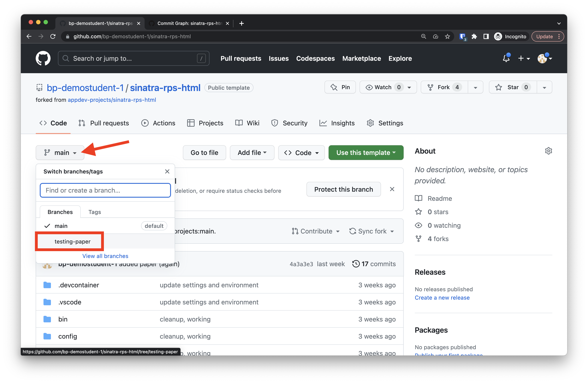
Task: Open the sinatra-rps-html repository link
Action: pos(165,88)
